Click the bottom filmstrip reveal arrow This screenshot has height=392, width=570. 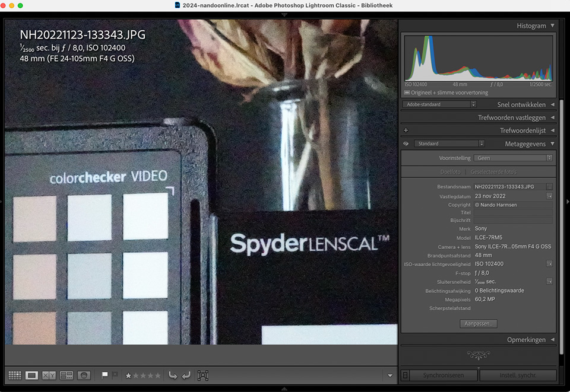[x=284, y=388]
